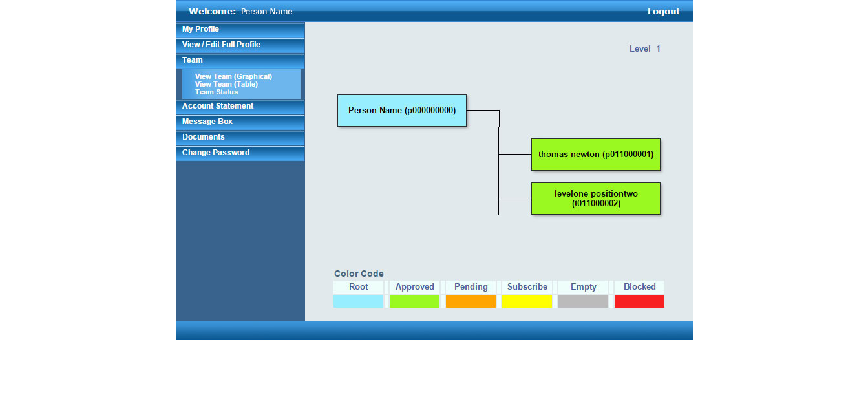
Task: Collapse the Team section
Action: [x=192, y=59]
